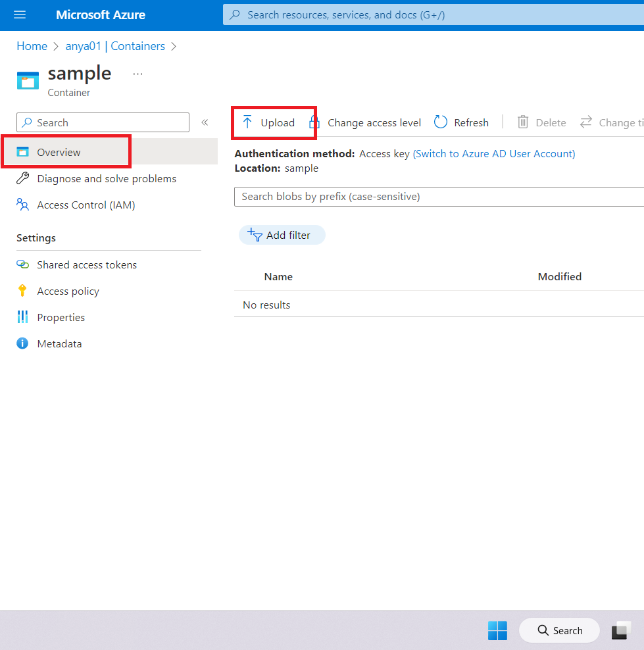Click the Microsoft Azure logo text

click(101, 15)
